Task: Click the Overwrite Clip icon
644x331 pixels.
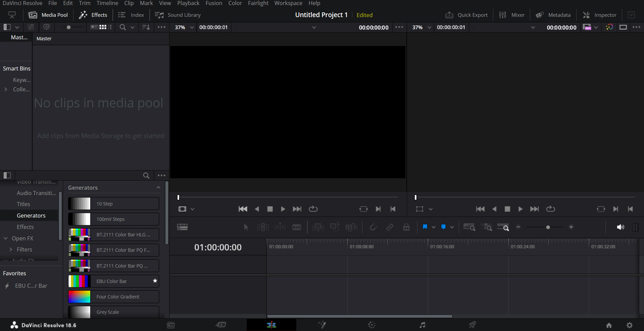Action: 335,227
